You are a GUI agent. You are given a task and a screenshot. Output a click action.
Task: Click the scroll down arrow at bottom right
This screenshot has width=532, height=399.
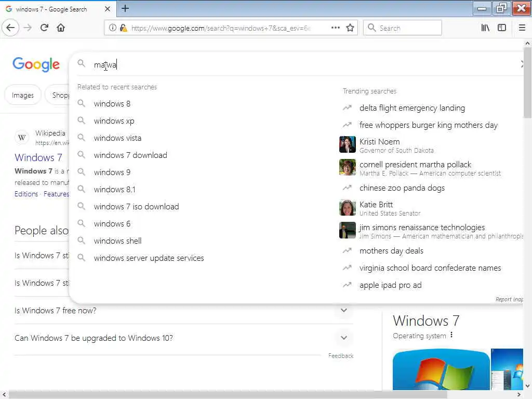527,386
